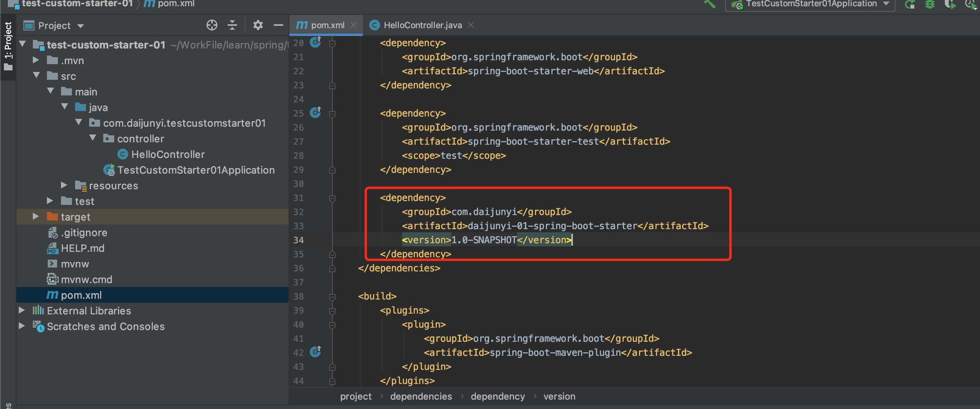
Task: Collapse the src folder
Action: coord(37,75)
